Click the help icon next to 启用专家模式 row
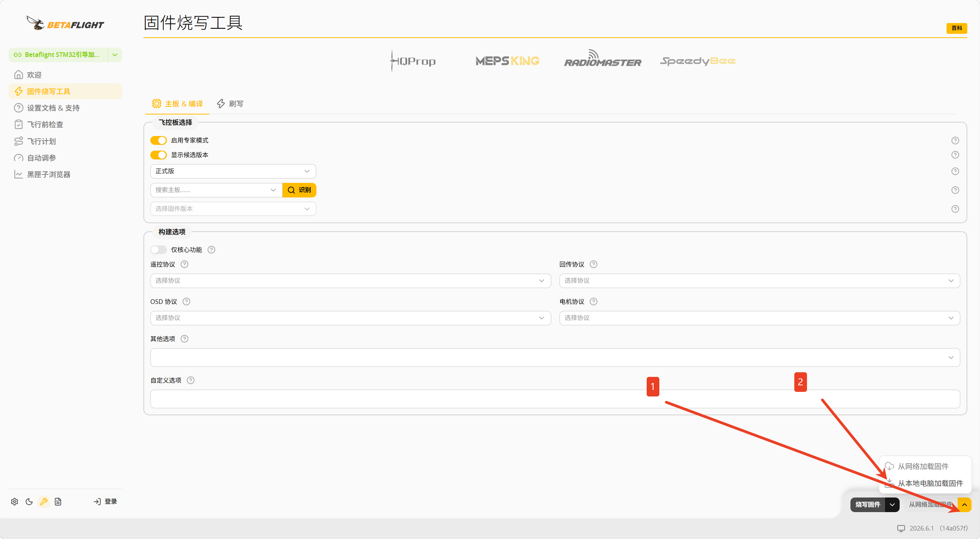 pos(955,140)
